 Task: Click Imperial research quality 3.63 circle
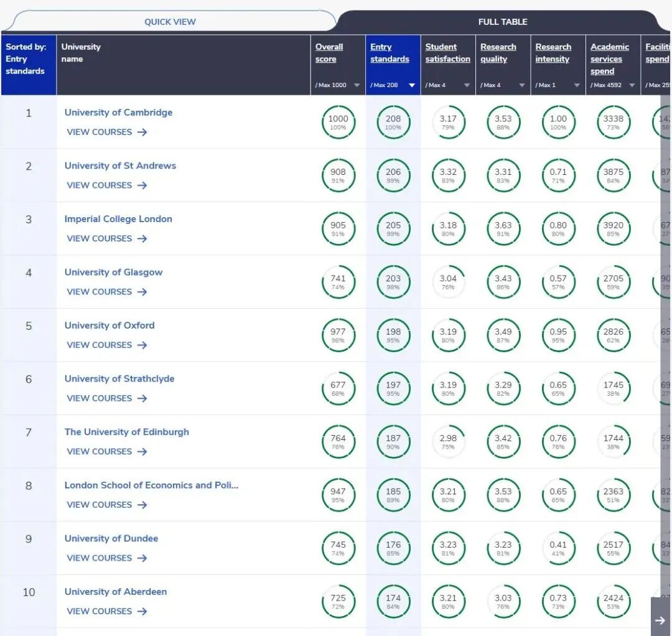[x=503, y=228]
